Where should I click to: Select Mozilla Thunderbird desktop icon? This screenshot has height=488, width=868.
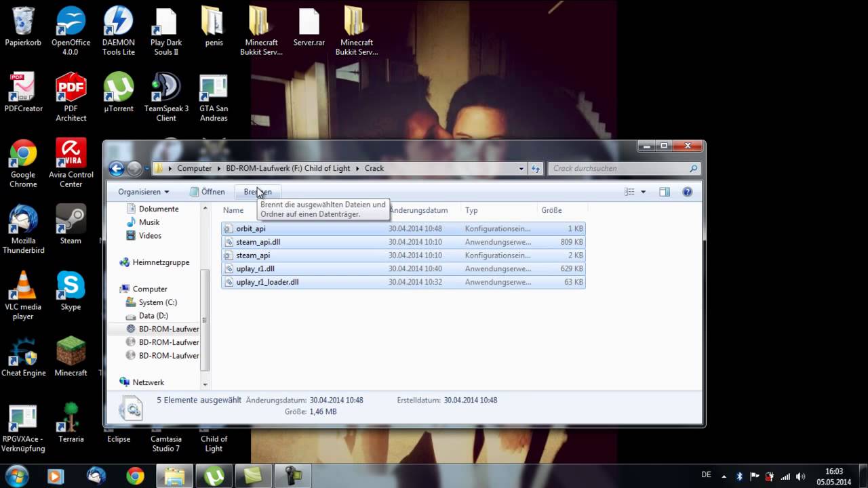[23, 229]
